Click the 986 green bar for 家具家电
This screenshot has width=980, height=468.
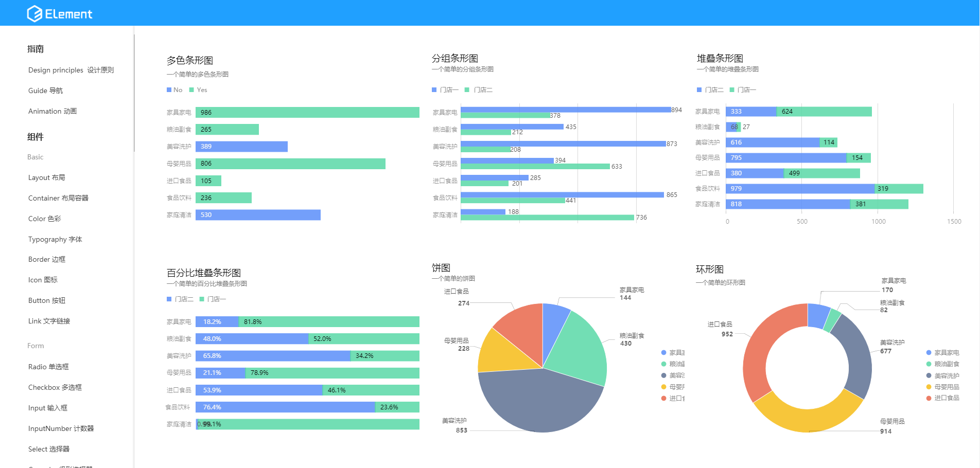click(307, 113)
